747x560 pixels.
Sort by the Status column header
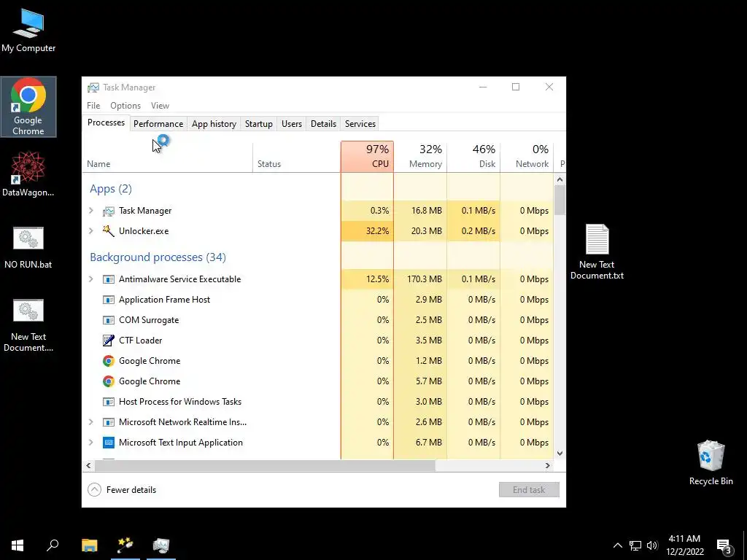296,157
